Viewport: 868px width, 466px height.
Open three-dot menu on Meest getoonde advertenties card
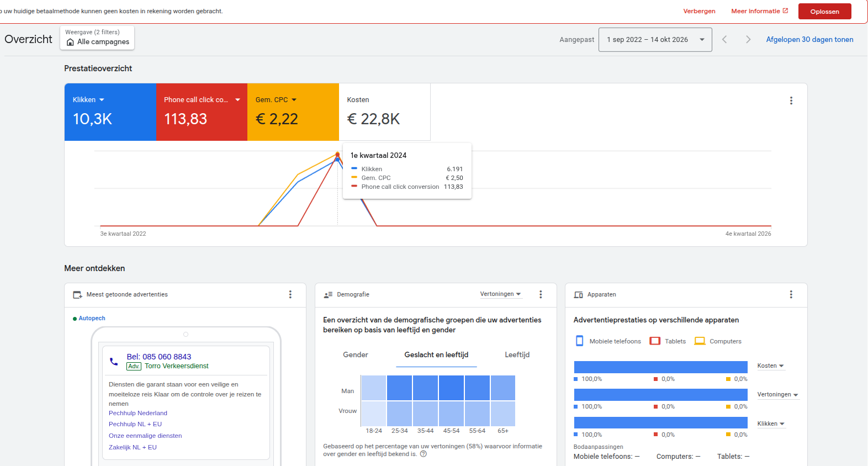290,295
